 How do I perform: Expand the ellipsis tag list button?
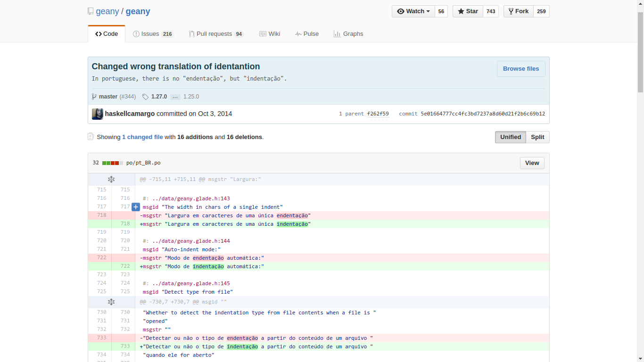coord(175,97)
